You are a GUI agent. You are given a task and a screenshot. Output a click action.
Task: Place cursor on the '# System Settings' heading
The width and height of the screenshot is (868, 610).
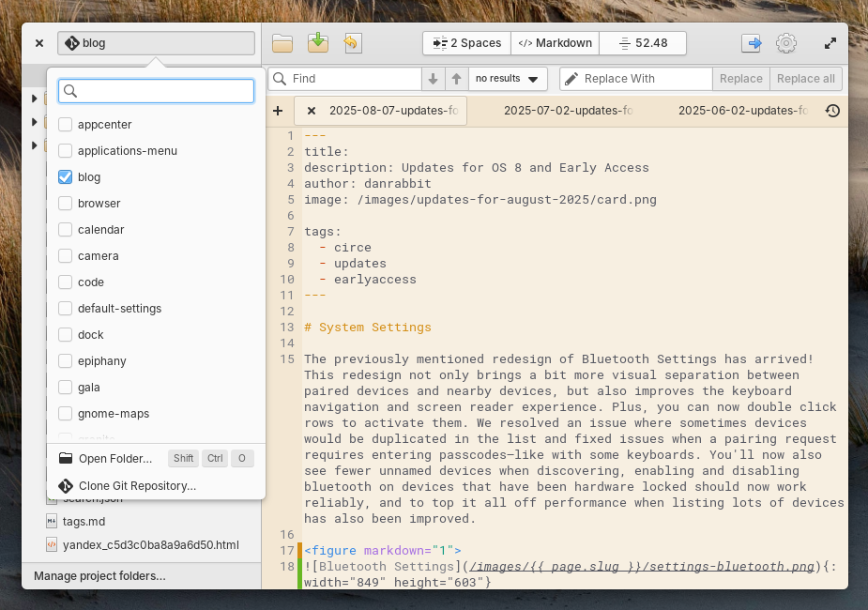(x=368, y=328)
